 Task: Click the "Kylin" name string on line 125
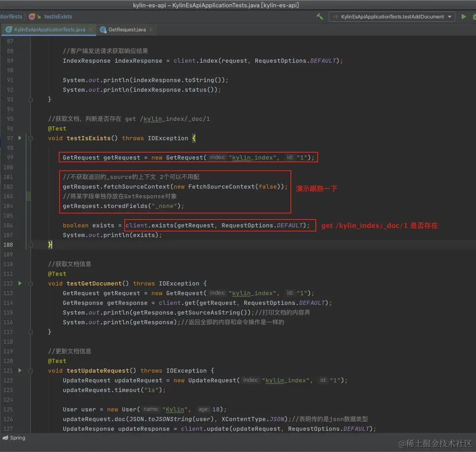pyautogui.click(x=175, y=409)
